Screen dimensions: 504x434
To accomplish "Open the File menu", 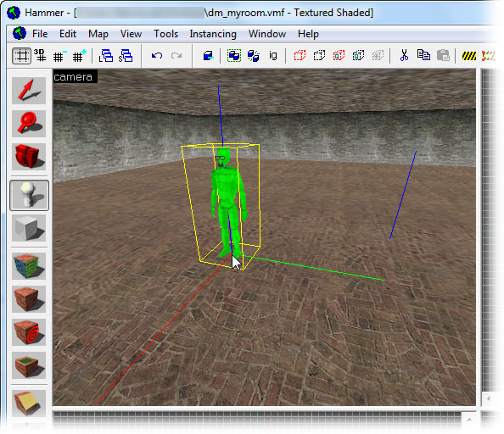I will point(40,34).
